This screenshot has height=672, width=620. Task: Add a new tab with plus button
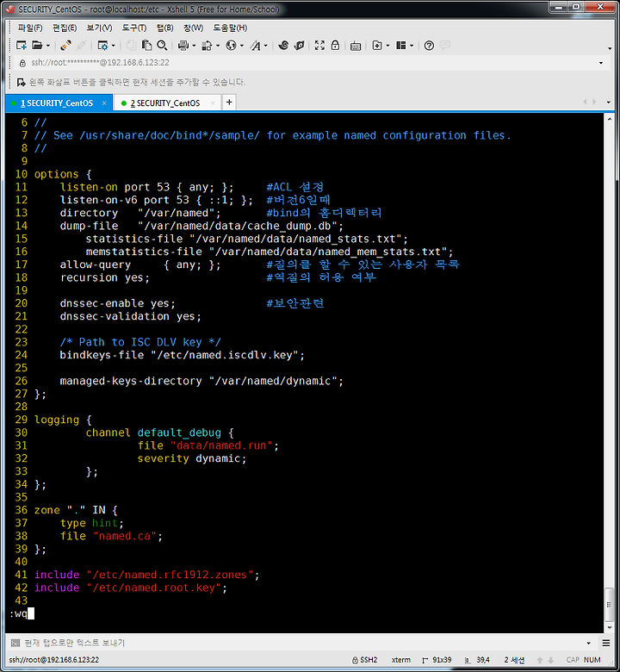(x=229, y=103)
